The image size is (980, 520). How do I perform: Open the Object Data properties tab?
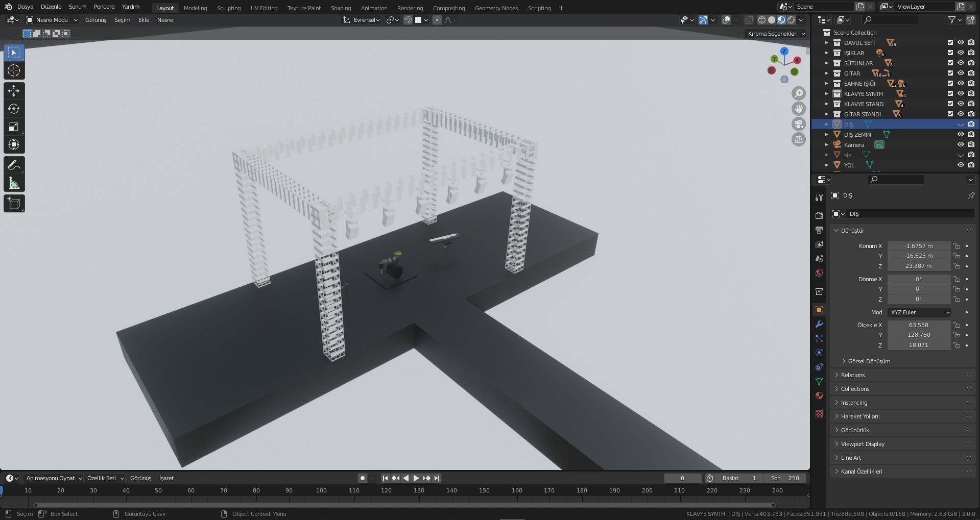819,381
